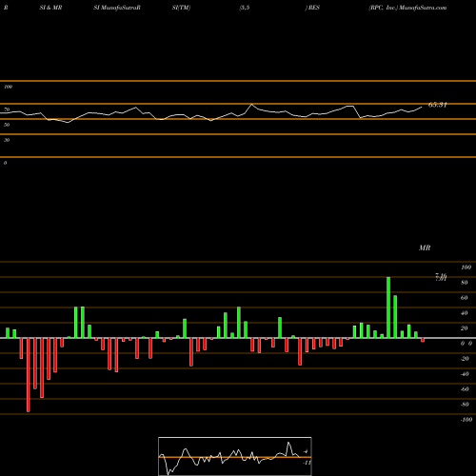This screenshot has height=476, width=476.
Task: Click the MR label above the histogram
Action: coord(425,248)
